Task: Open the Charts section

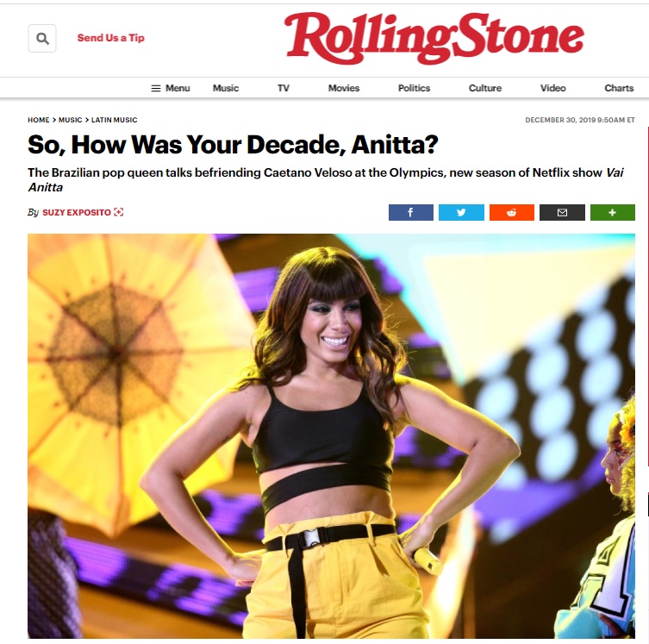Action: point(619,88)
